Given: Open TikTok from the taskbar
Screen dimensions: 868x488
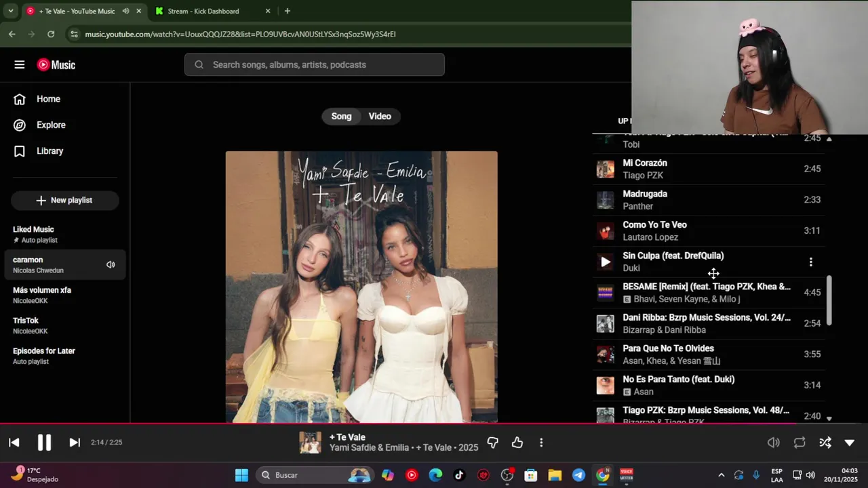Looking at the screenshot, I should [459, 475].
